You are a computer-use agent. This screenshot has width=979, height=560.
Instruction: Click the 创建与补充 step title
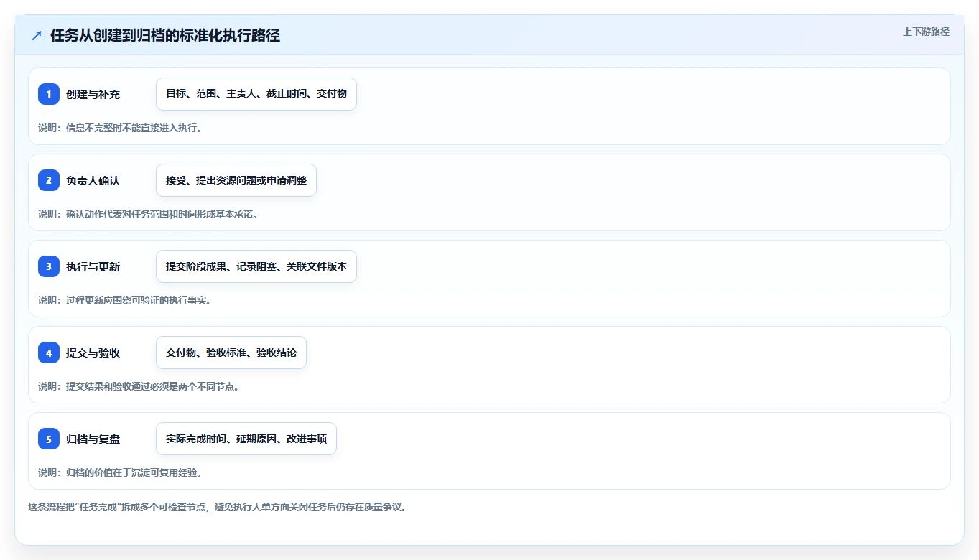point(93,94)
